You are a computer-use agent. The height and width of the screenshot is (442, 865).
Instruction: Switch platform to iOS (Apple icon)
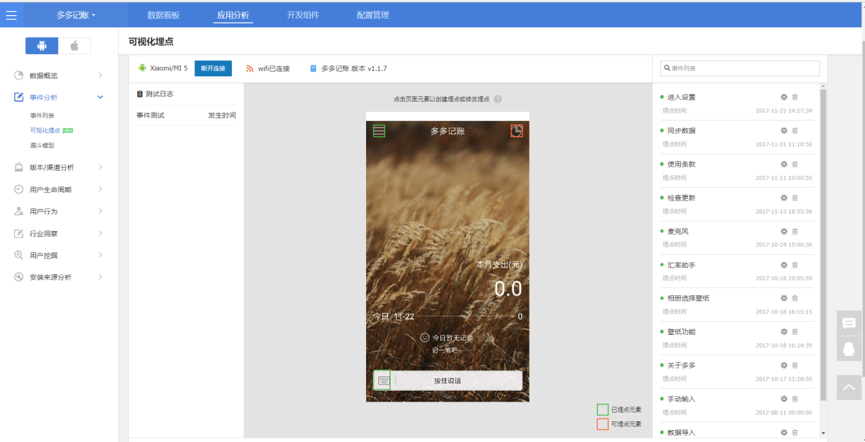(74, 46)
